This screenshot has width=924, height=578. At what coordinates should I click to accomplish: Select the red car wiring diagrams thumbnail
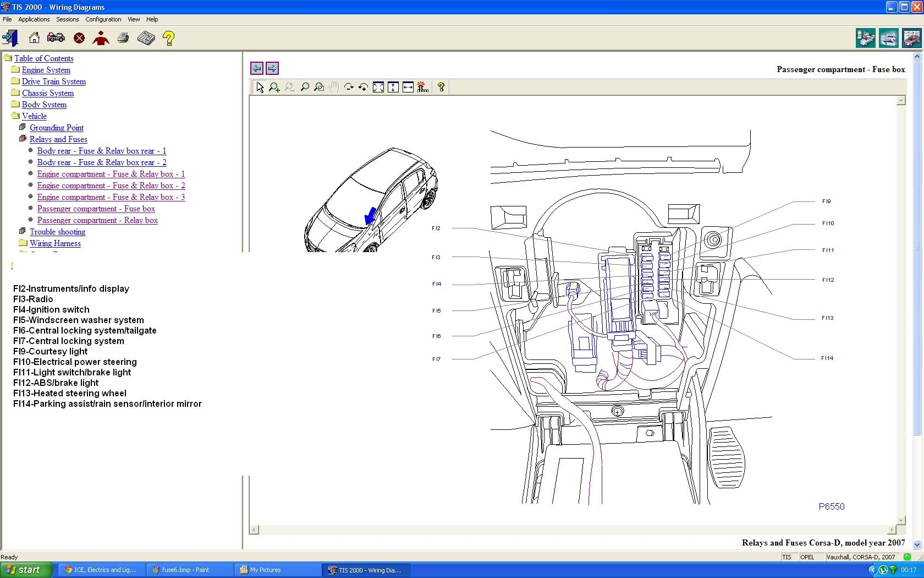pos(911,38)
